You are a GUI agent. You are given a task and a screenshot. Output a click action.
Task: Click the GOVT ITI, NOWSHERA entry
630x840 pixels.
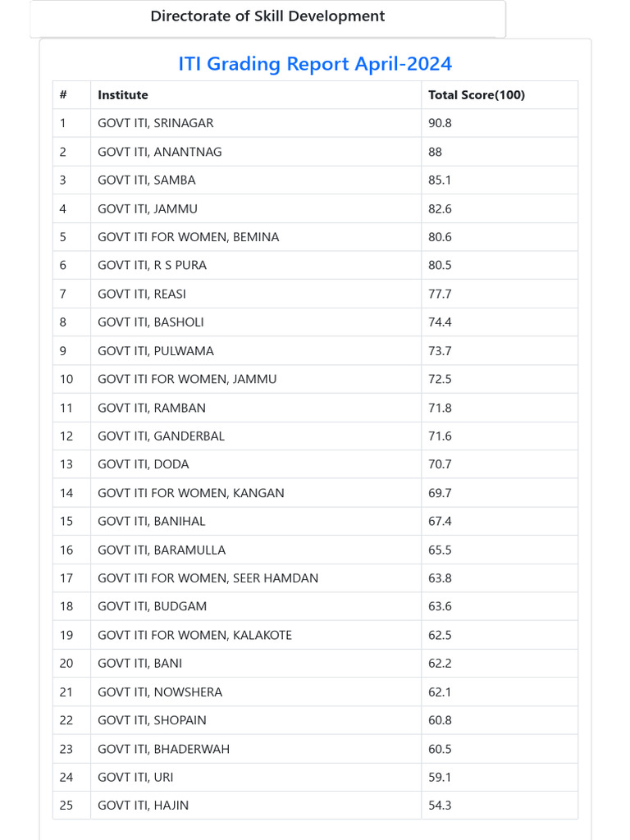pos(160,692)
